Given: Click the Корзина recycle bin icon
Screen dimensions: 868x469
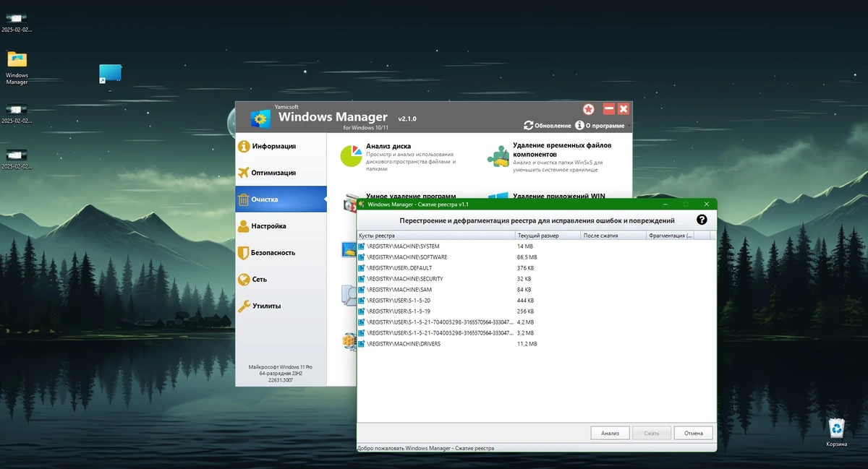Looking at the screenshot, I should (837, 428).
